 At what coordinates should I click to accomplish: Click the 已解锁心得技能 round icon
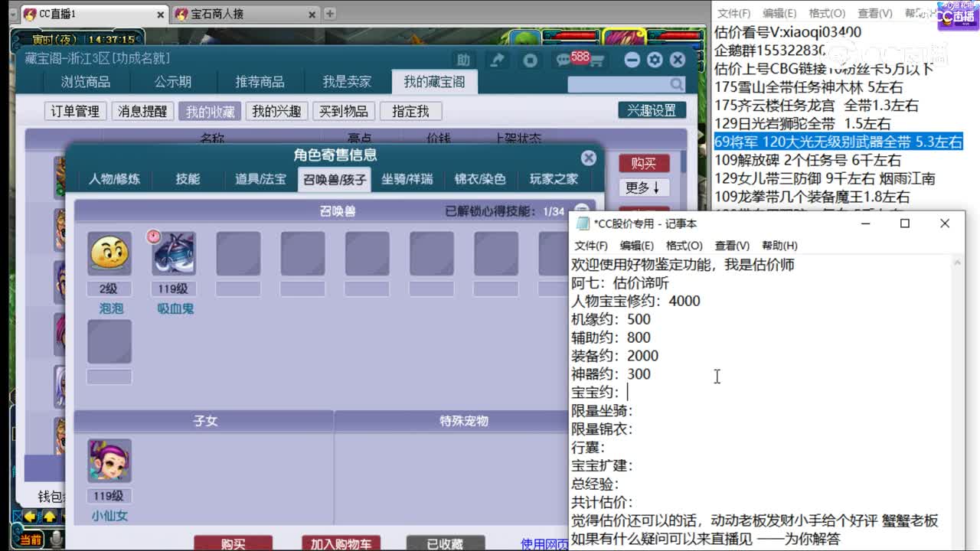(581, 210)
